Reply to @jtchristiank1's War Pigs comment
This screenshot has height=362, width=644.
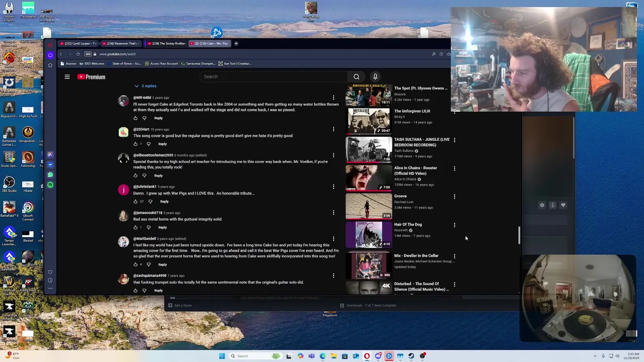[x=164, y=202]
